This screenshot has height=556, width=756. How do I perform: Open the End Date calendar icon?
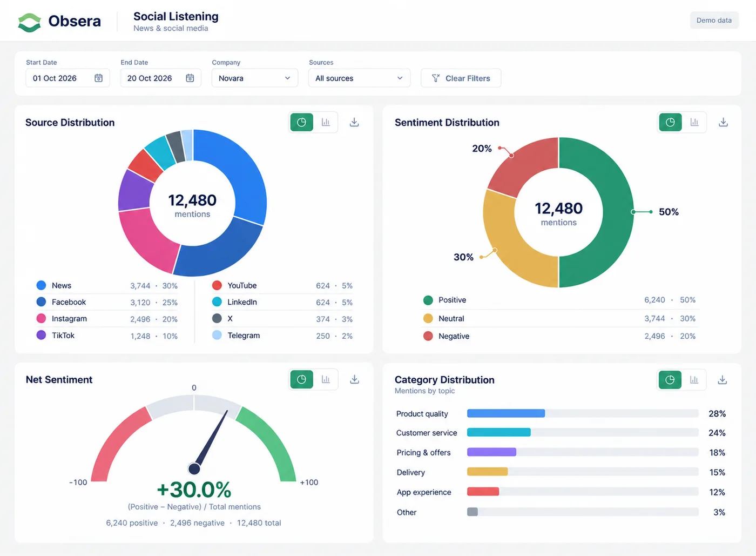tap(190, 78)
